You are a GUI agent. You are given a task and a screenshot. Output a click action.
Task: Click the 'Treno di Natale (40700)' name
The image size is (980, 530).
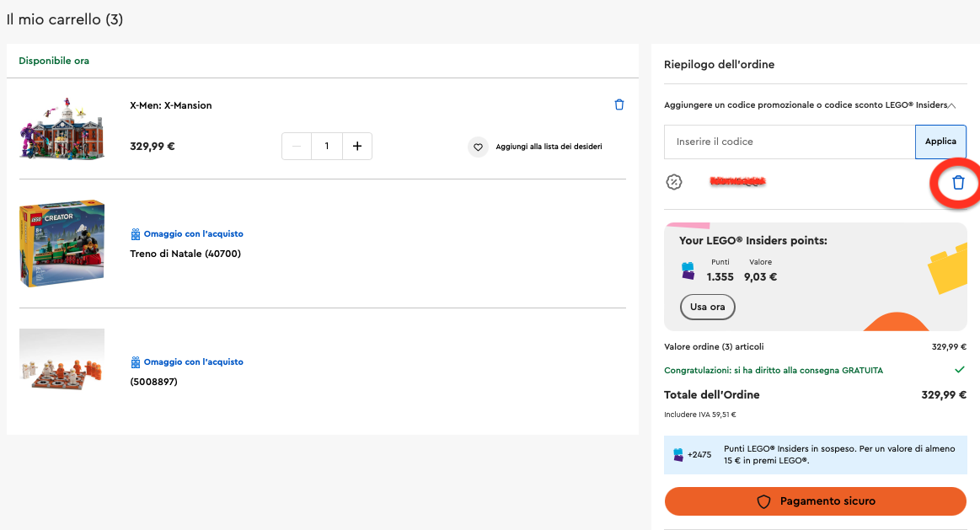tap(185, 254)
